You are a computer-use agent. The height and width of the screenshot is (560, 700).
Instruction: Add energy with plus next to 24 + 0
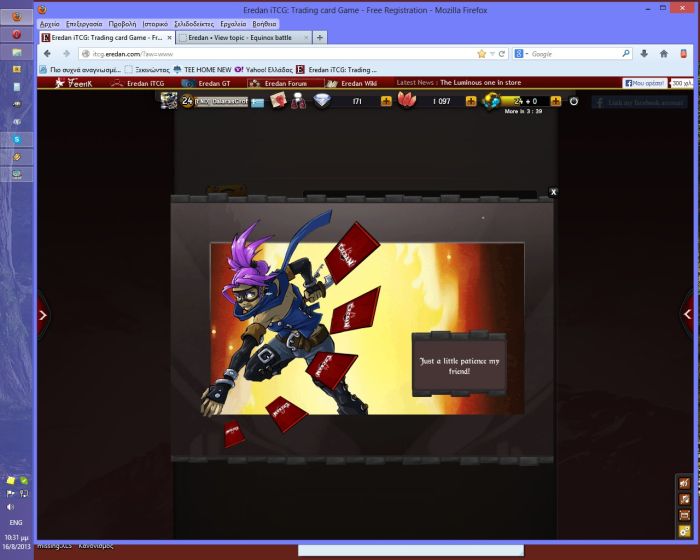(x=555, y=101)
